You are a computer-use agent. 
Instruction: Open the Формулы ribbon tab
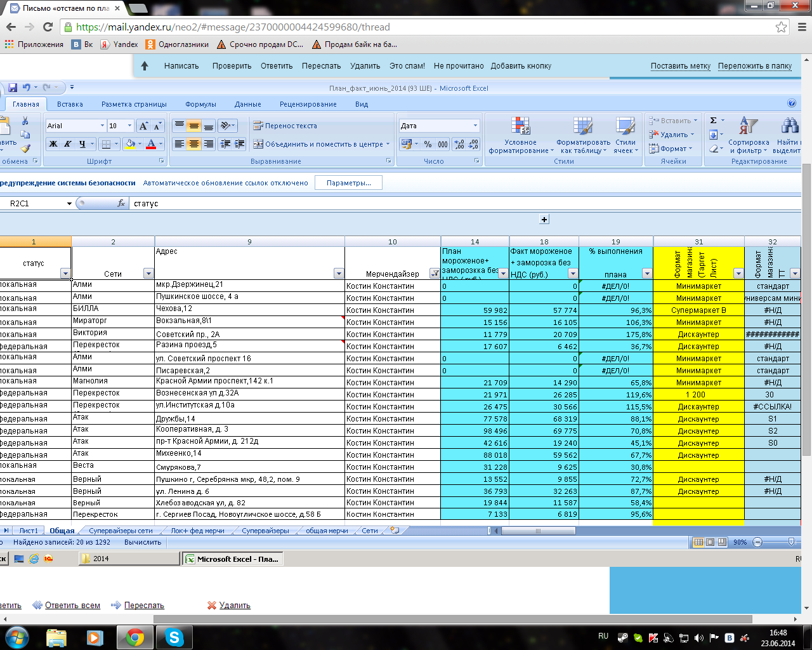200,104
